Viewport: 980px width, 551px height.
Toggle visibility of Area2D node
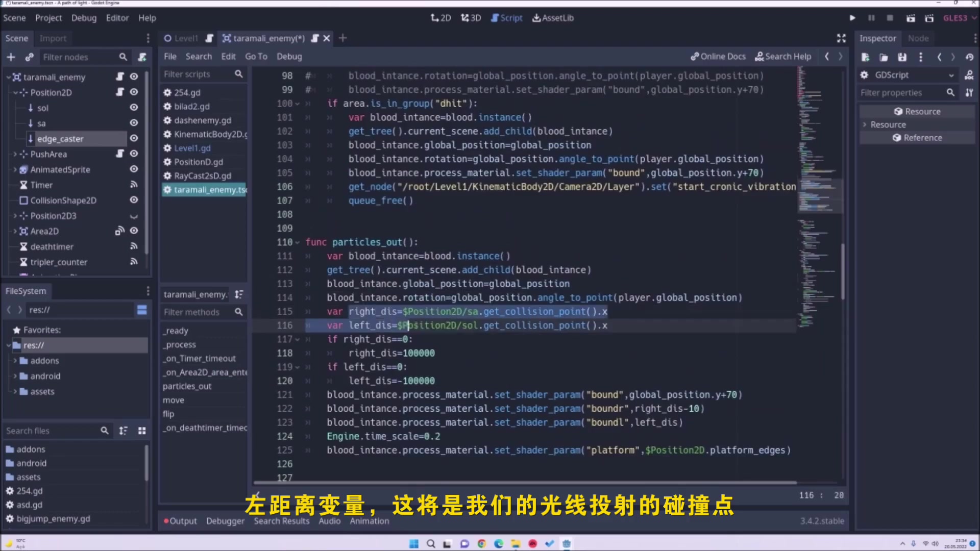[134, 231]
